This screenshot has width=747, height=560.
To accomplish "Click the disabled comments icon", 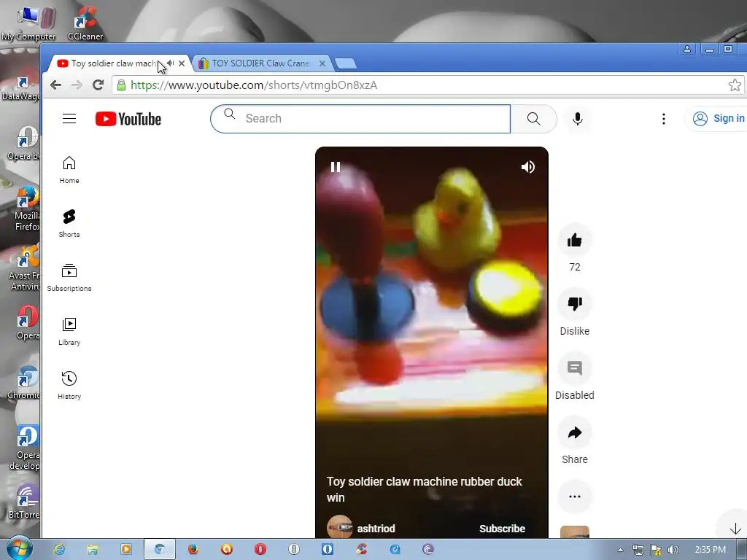I will point(575,368).
